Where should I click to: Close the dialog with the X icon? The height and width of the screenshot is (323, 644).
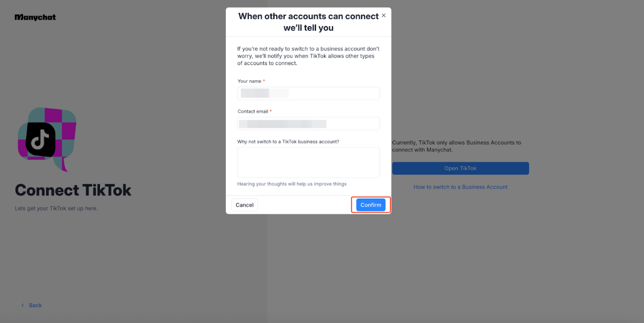(383, 15)
